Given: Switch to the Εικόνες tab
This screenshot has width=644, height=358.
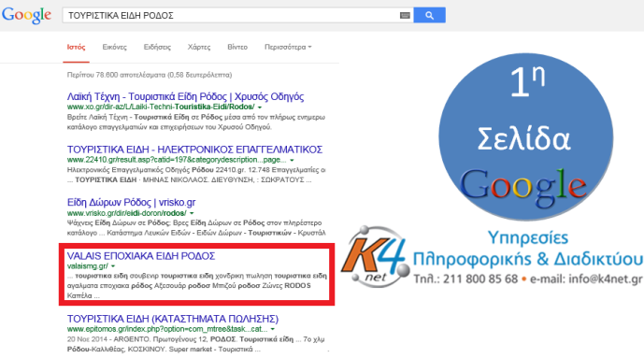Looking at the screenshot, I should [115, 48].
